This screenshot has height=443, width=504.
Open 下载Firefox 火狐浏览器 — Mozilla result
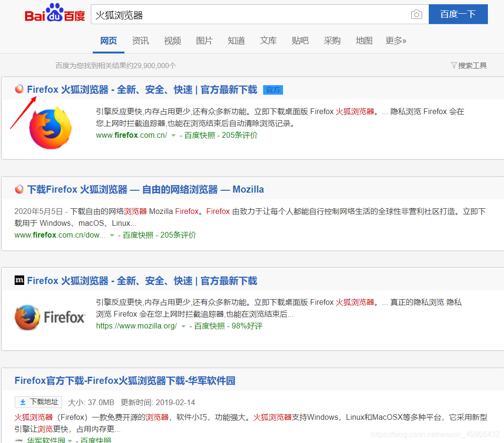tap(145, 189)
